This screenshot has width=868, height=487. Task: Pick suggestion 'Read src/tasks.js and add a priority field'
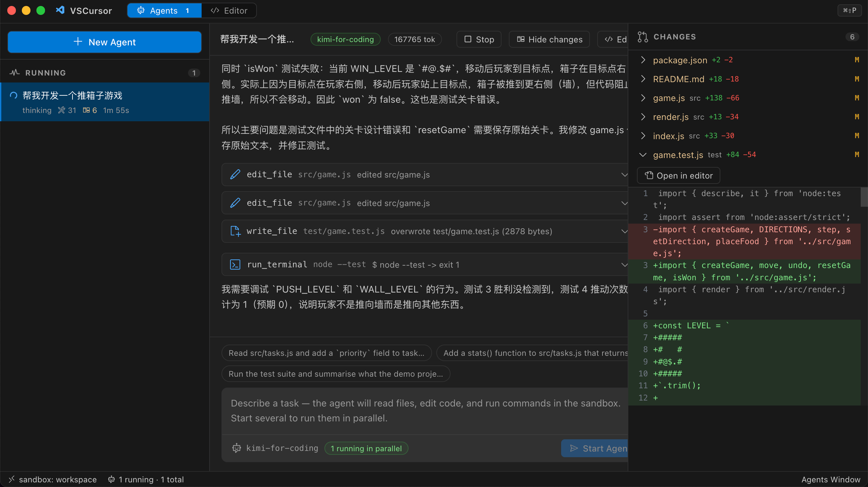326,353
